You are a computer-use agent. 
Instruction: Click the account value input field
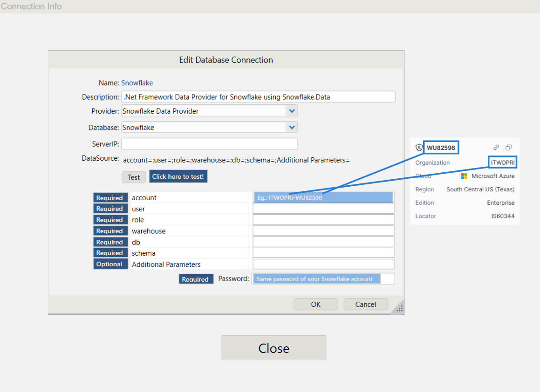click(x=323, y=197)
